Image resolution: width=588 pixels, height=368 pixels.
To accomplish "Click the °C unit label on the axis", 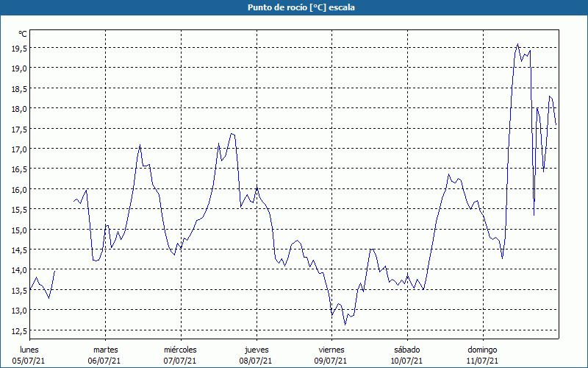I will pyautogui.click(x=23, y=34).
